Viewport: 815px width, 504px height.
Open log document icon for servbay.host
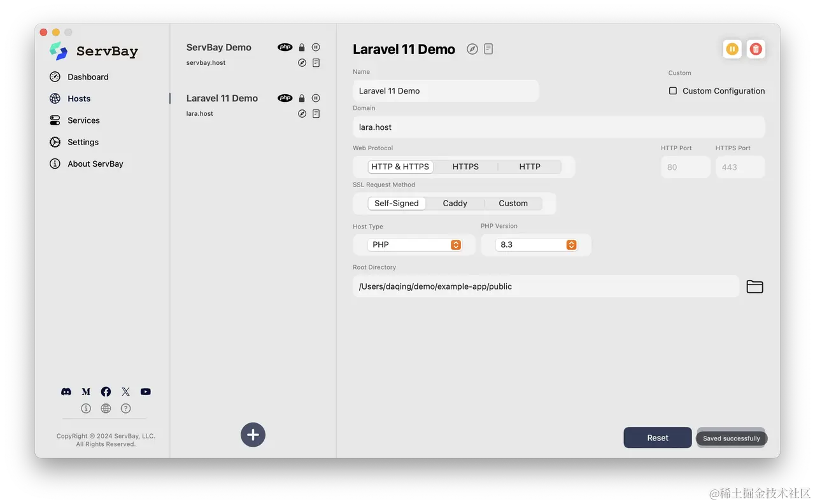pos(316,62)
